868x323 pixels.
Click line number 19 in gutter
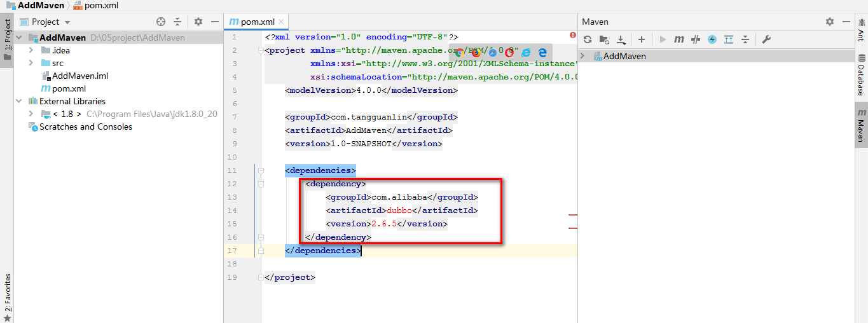231,277
